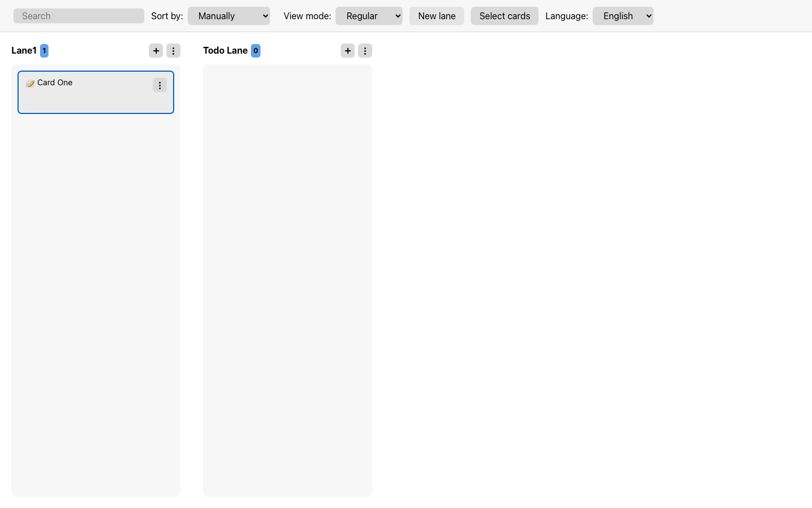Add a card to Todo Lane
The width and height of the screenshot is (812, 508).
(x=348, y=51)
